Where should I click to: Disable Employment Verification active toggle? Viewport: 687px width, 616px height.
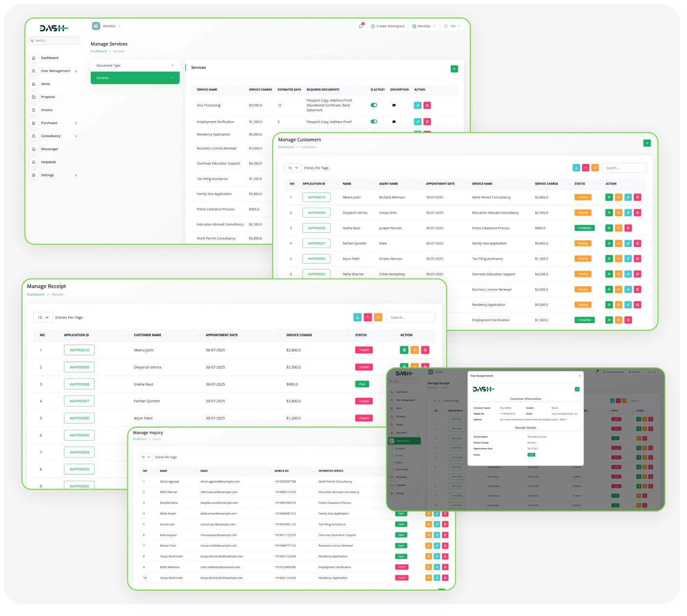tap(374, 122)
